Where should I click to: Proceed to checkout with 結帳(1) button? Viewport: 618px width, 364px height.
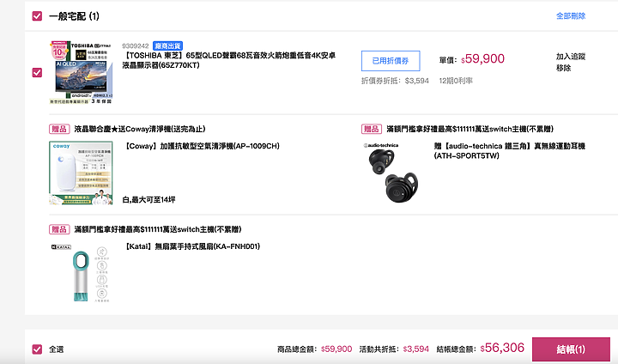[x=571, y=349]
